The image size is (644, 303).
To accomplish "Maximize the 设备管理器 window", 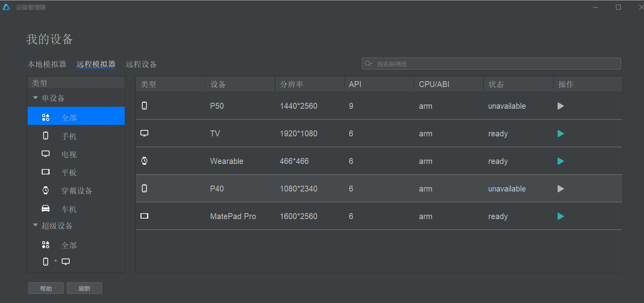I will [x=618, y=7].
